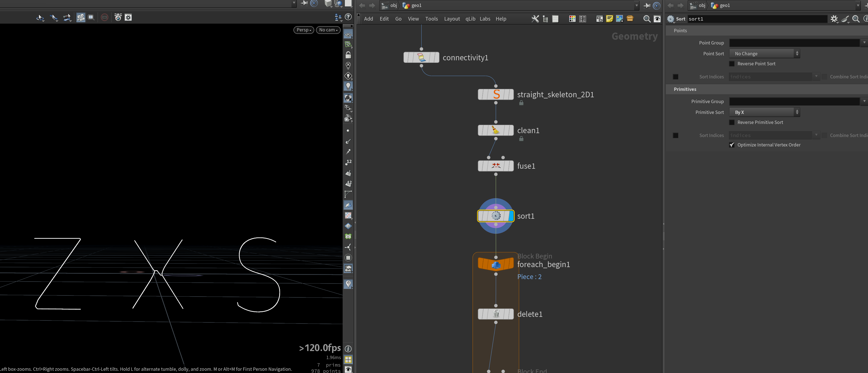Viewport: 868px width, 373px height.
Task: Click the fuse1 node icon
Action: 496,166
